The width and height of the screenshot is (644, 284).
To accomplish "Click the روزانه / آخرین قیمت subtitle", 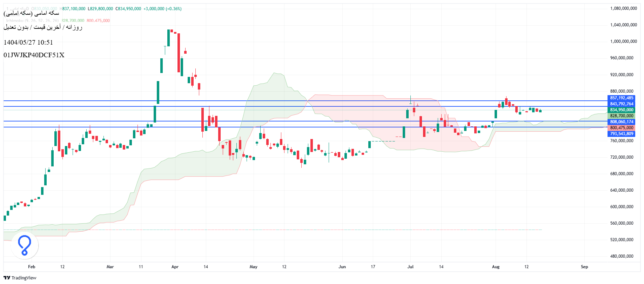I will 43,27.
